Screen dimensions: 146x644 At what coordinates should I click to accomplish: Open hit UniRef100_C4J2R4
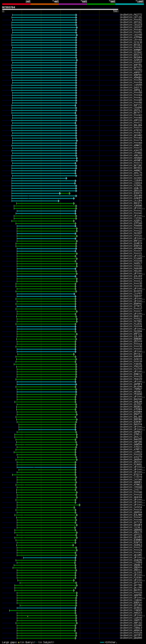(x=131, y=201)
